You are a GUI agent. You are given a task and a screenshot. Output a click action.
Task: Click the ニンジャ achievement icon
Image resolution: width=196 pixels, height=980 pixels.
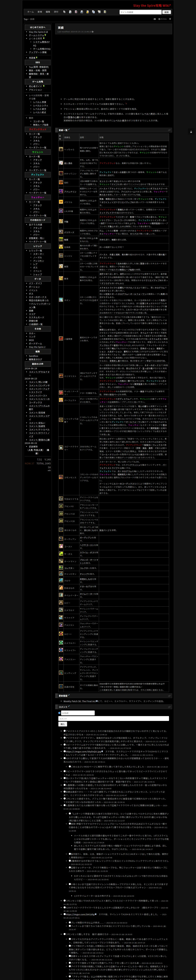61,256
